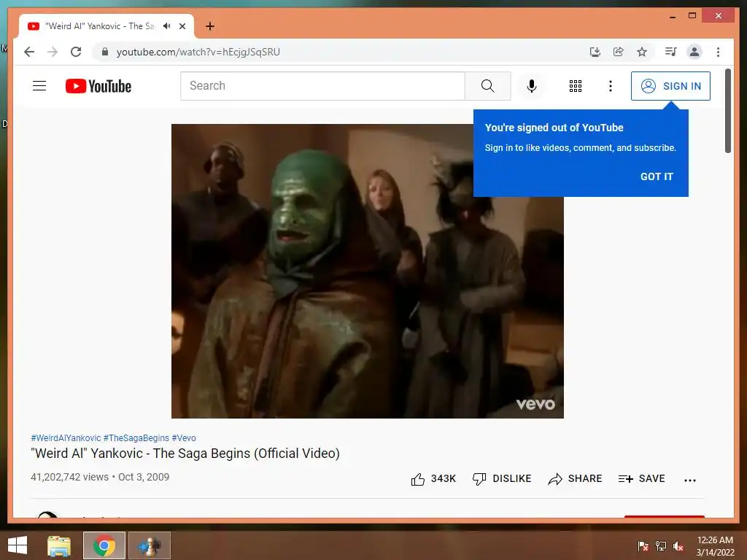Click the SIGN IN button
This screenshot has height=560, width=747.
click(x=671, y=86)
